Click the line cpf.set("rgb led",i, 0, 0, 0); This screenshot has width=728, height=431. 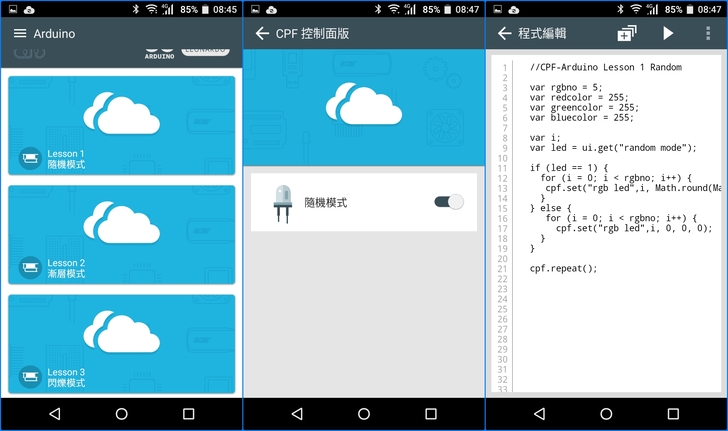pyautogui.click(x=634, y=228)
